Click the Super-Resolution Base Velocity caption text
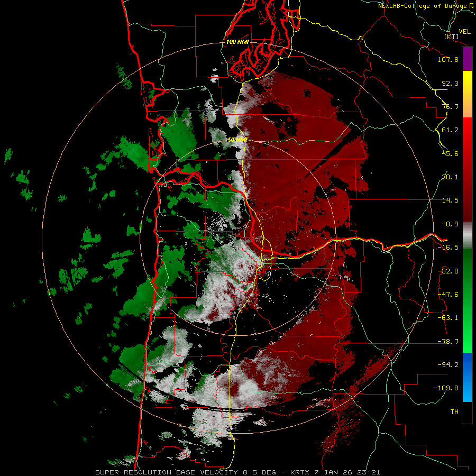Image resolution: width=476 pixels, height=476 pixels. pos(237,472)
